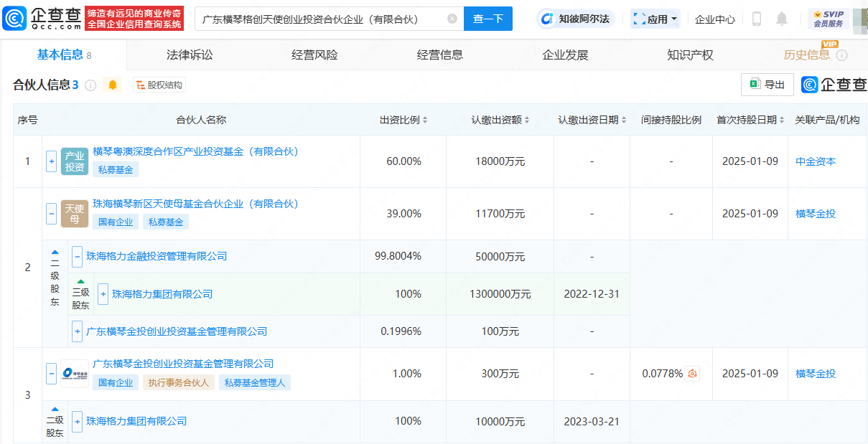Image resolution: width=868 pixels, height=444 pixels.
Task: Open the 应用 dropdown
Action: click(x=655, y=19)
